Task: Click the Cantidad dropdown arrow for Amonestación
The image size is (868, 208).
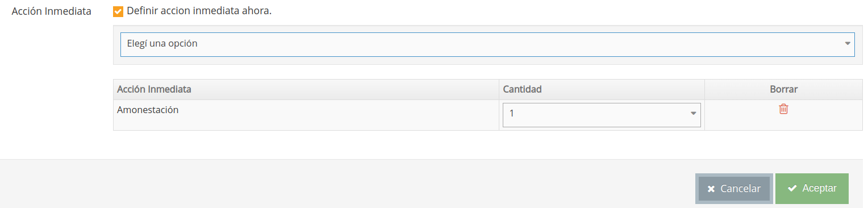Action: point(693,114)
